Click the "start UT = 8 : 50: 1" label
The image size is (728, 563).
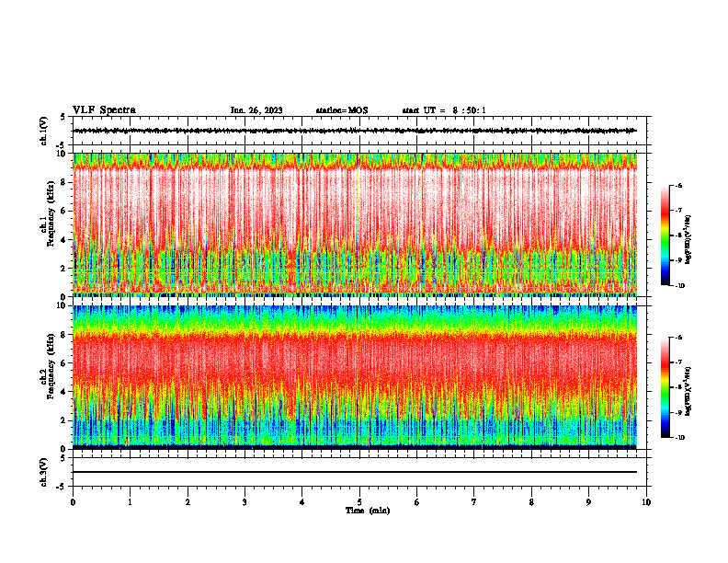(x=444, y=110)
